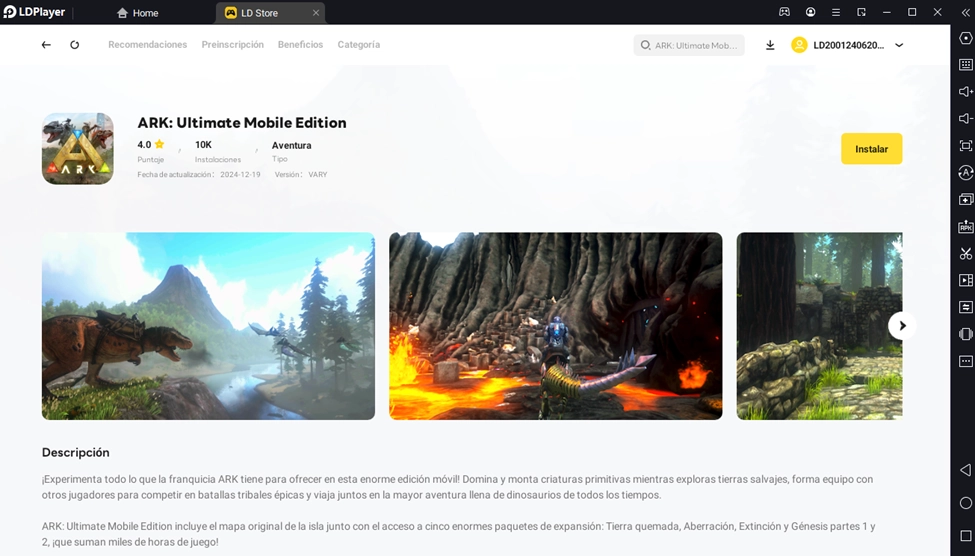Click the volume up icon
The height and width of the screenshot is (556, 975).
click(966, 91)
